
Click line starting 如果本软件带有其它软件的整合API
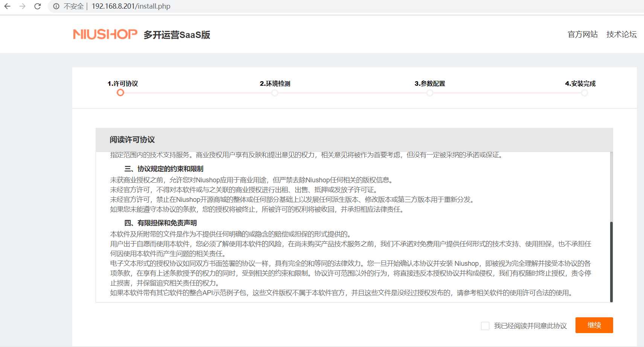(x=342, y=293)
